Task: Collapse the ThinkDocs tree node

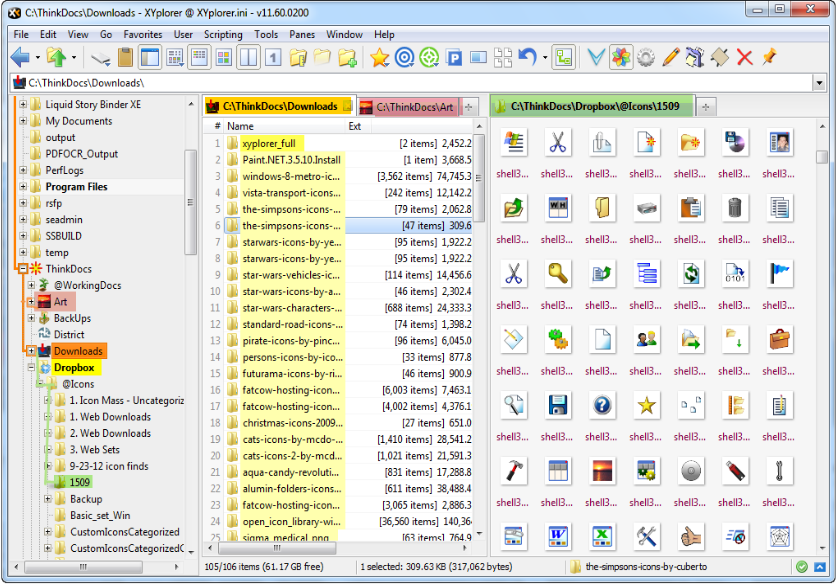Action: point(23,269)
